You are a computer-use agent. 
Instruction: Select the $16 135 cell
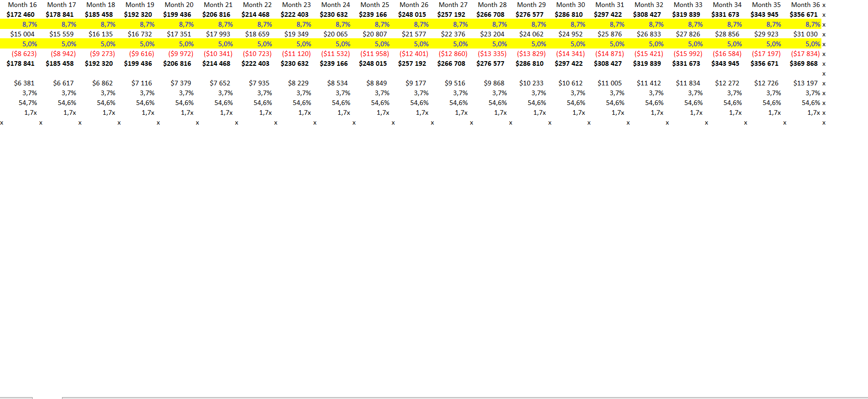tap(101, 34)
